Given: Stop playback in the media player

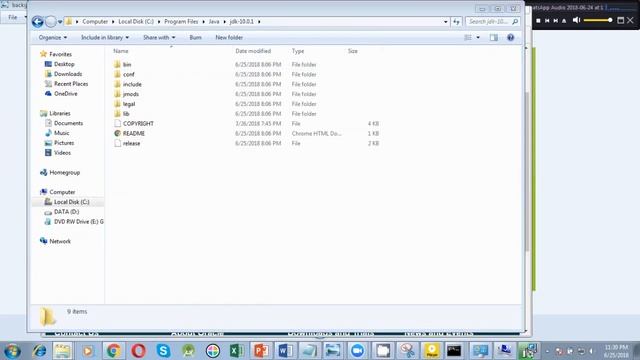Looking at the screenshot, I should pyautogui.click(x=538, y=20).
